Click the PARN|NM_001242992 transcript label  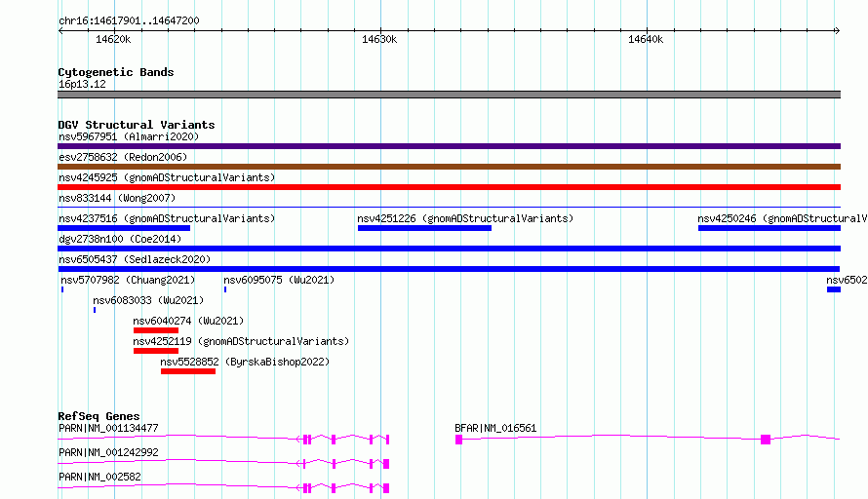tap(108, 452)
